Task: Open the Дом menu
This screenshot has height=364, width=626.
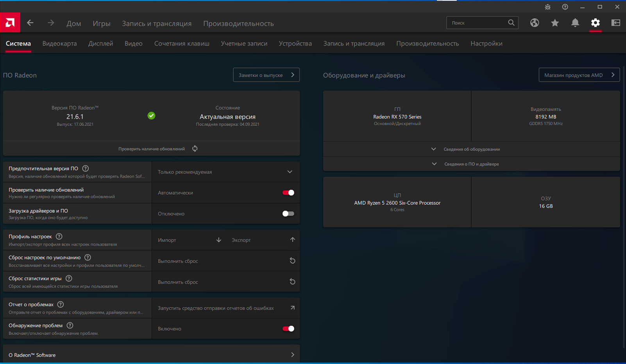Action: (74, 23)
